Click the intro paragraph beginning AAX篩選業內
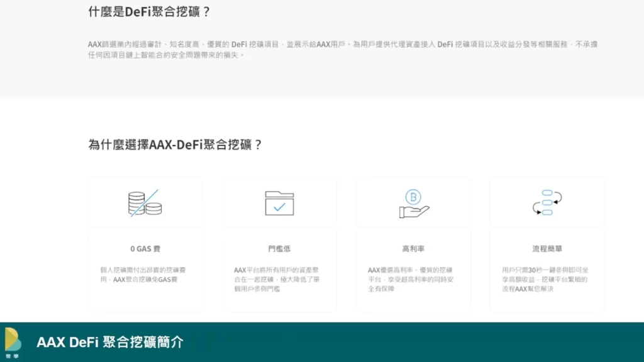The height and width of the screenshot is (362, 644). [x=343, y=49]
